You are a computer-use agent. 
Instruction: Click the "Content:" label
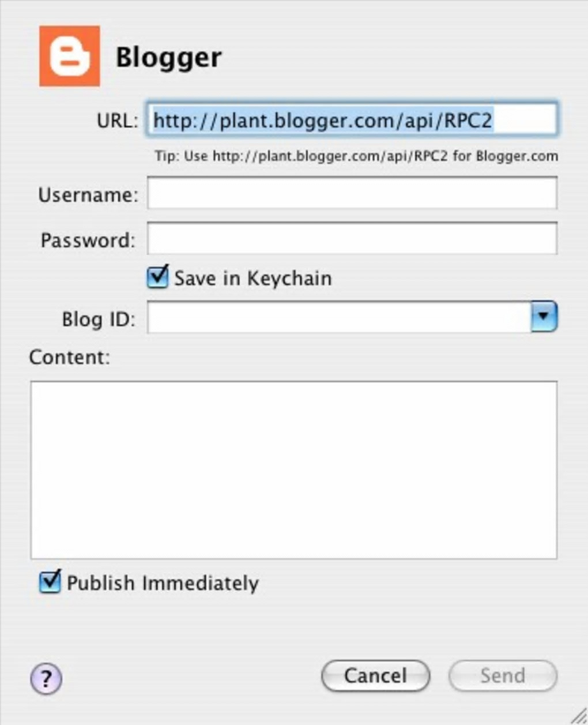pyautogui.click(x=69, y=357)
